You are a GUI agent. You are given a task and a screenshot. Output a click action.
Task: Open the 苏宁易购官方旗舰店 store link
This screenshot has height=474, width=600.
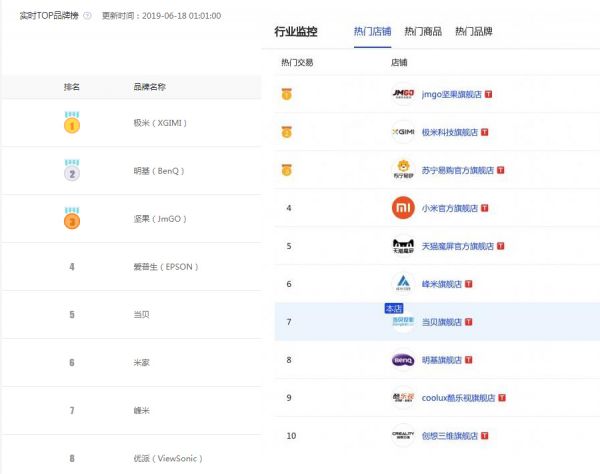click(458, 170)
